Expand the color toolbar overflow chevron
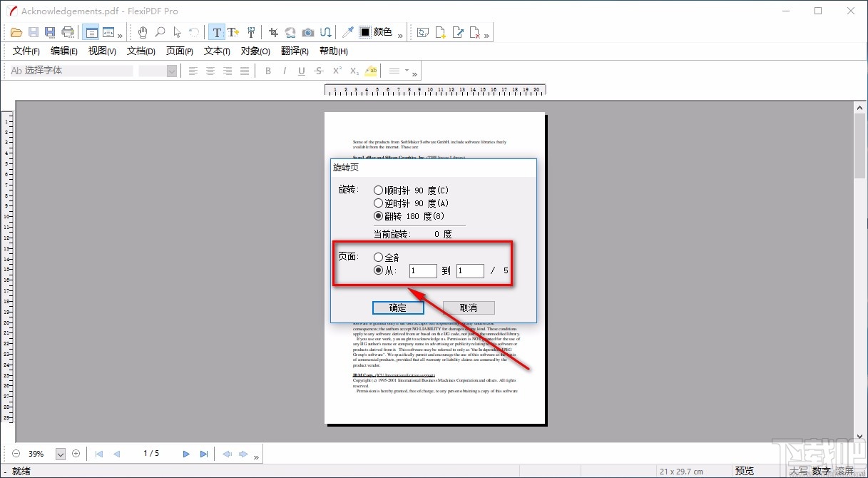 400,36
